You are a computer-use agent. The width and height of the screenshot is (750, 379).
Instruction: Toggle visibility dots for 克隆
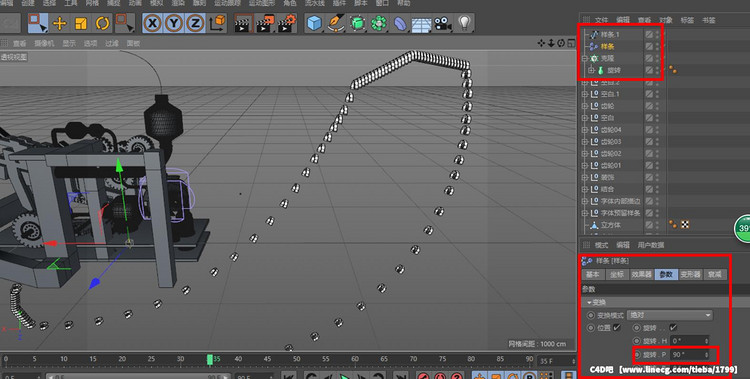[x=657, y=58]
